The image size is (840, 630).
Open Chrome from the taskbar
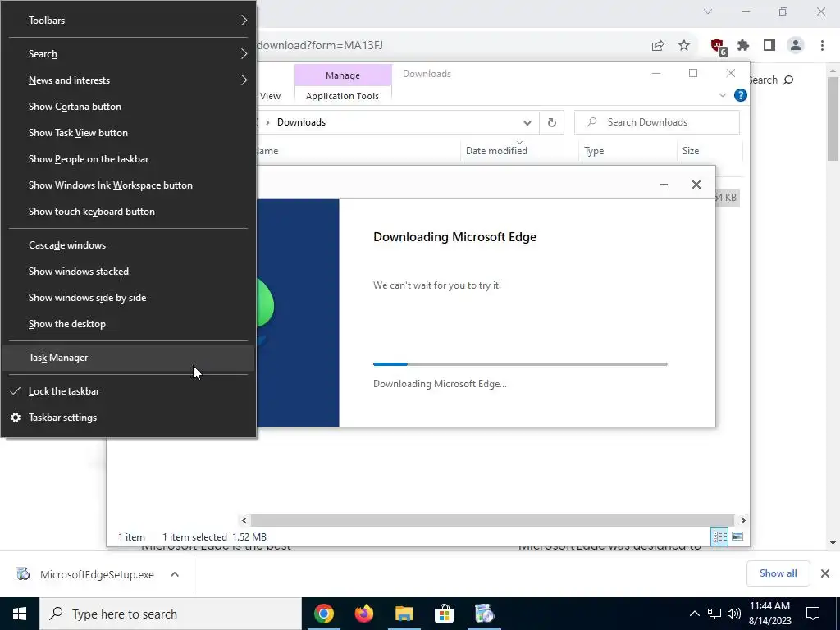point(323,614)
